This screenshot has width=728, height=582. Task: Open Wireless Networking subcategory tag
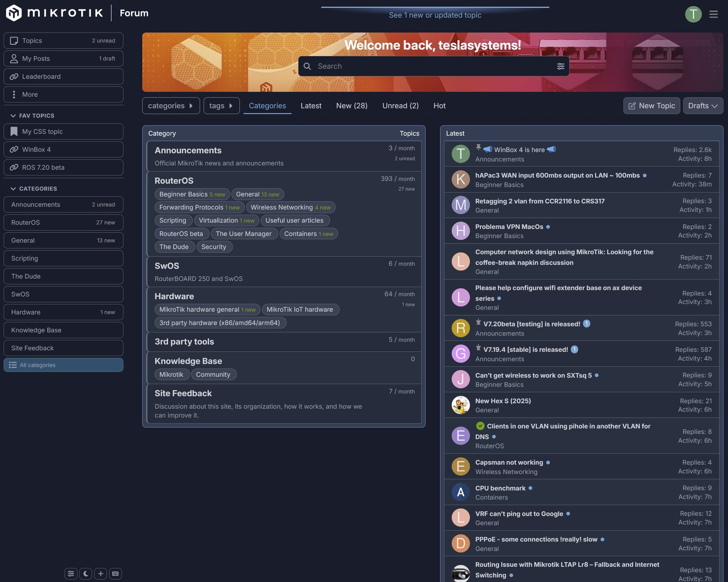290,207
